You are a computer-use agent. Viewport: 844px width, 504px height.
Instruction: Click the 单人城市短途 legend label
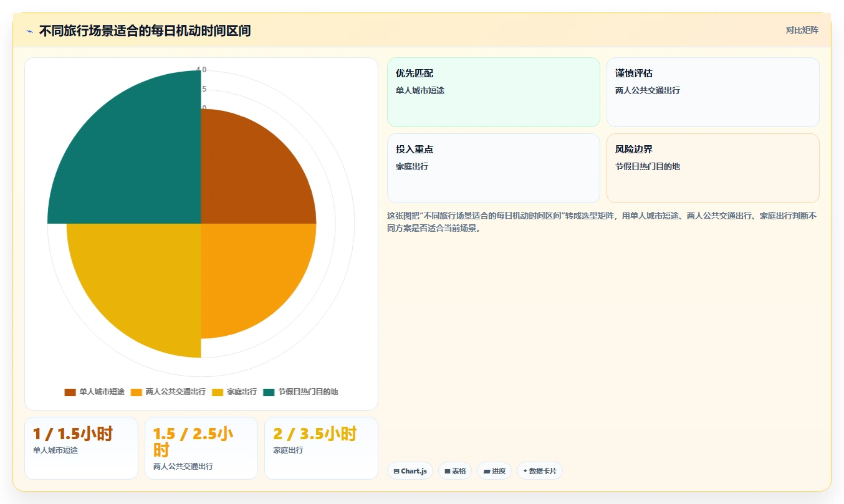point(102,392)
